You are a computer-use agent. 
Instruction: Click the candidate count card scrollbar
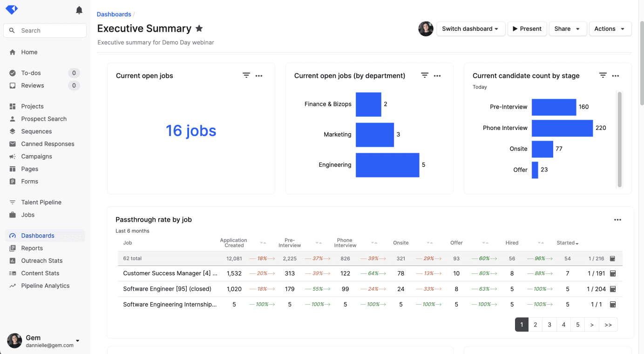(x=619, y=139)
